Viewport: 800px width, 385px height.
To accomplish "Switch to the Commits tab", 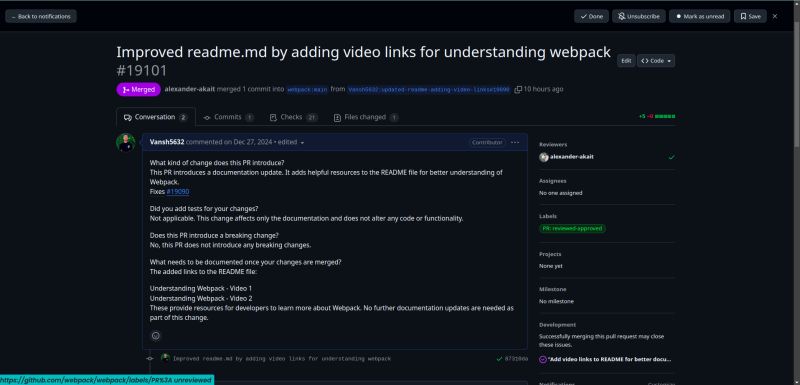I will coord(228,117).
